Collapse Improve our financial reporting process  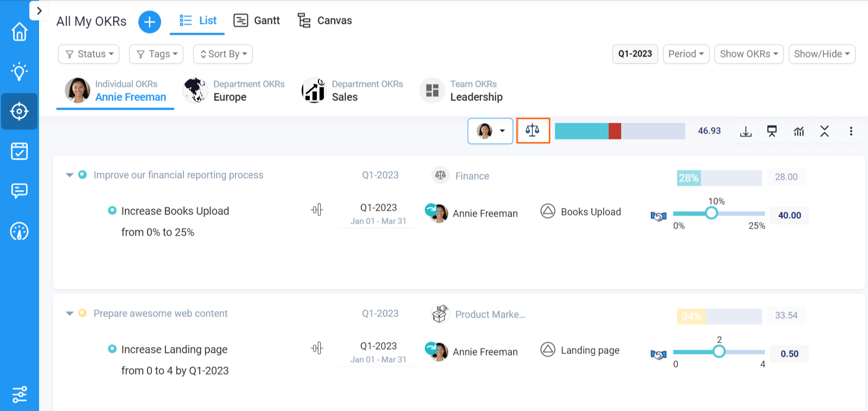point(69,175)
